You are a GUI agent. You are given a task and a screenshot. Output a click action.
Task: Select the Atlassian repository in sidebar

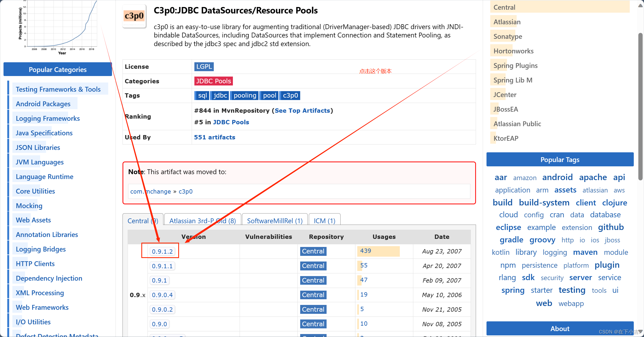coord(507,22)
